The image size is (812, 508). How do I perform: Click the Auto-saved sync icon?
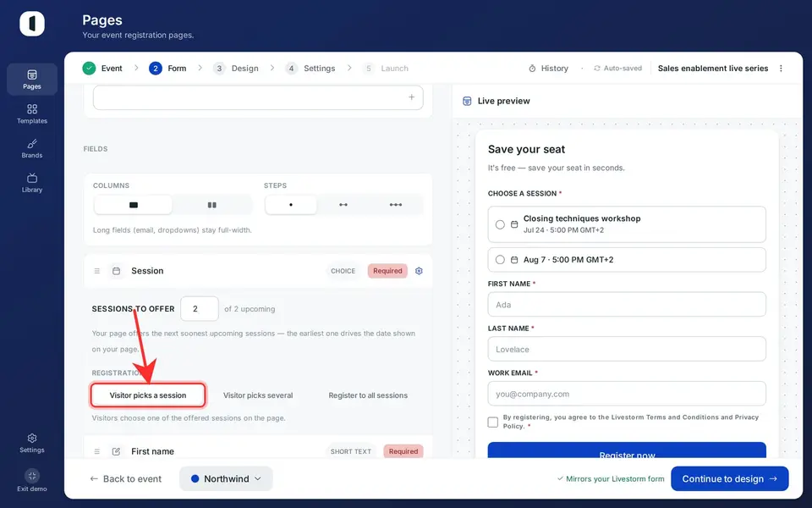point(596,69)
